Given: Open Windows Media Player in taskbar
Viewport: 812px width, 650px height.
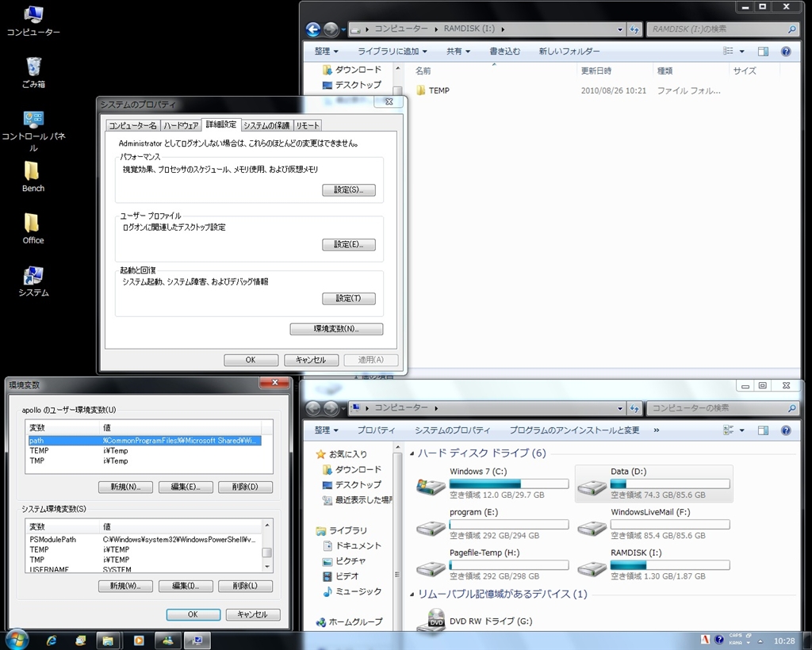Looking at the screenshot, I should (139, 640).
